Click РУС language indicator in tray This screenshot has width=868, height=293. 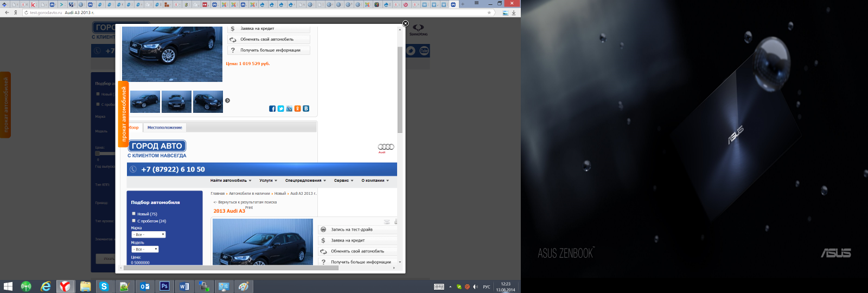coord(487,286)
